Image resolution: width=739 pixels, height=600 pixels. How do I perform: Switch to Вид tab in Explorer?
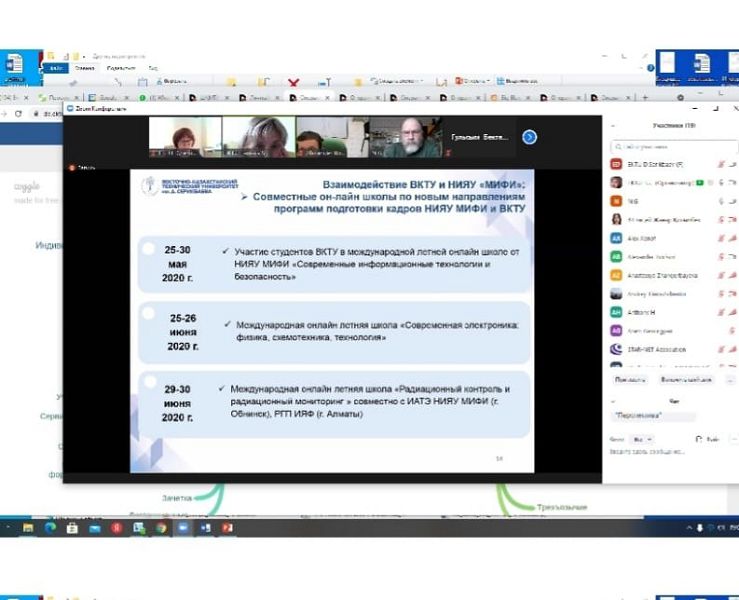tap(153, 68)
